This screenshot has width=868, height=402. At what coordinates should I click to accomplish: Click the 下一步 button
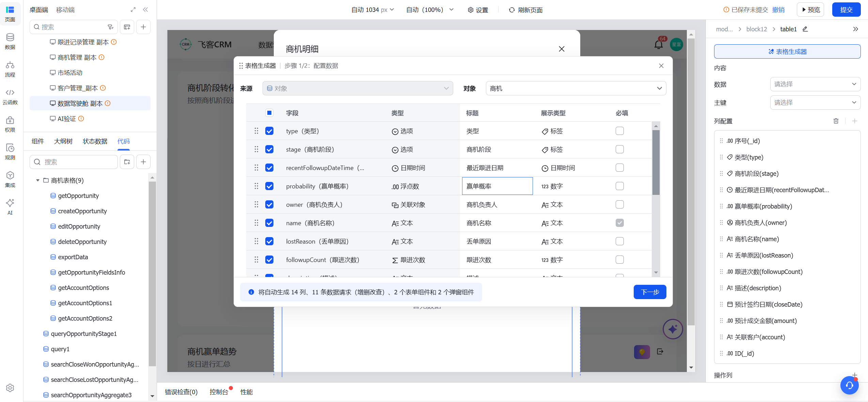click(650, 292)
